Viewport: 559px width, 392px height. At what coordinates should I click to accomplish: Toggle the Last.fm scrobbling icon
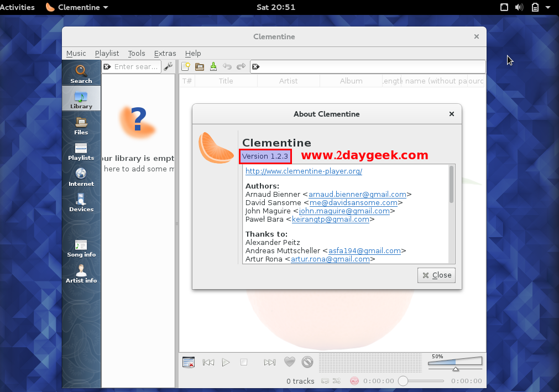354,381
